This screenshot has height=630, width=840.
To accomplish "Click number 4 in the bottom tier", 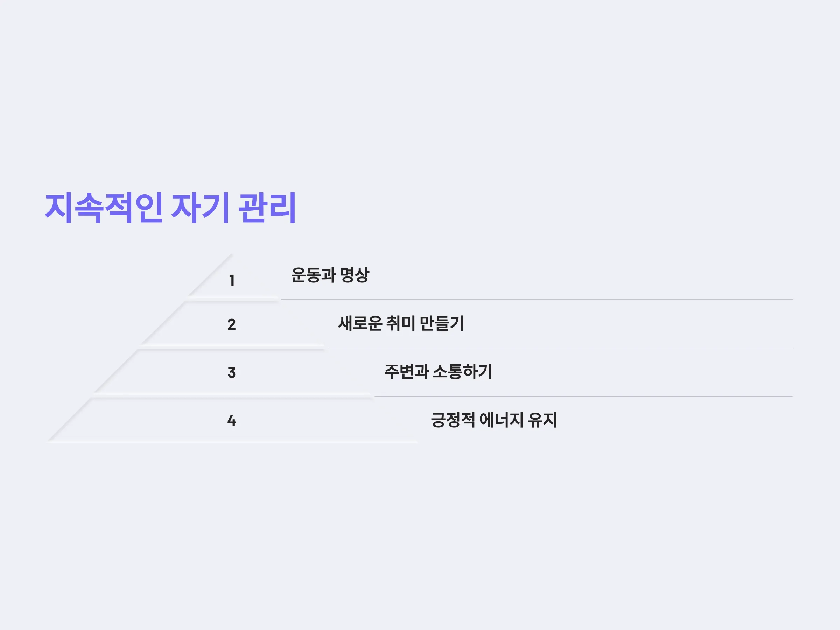I will [232, 421].
